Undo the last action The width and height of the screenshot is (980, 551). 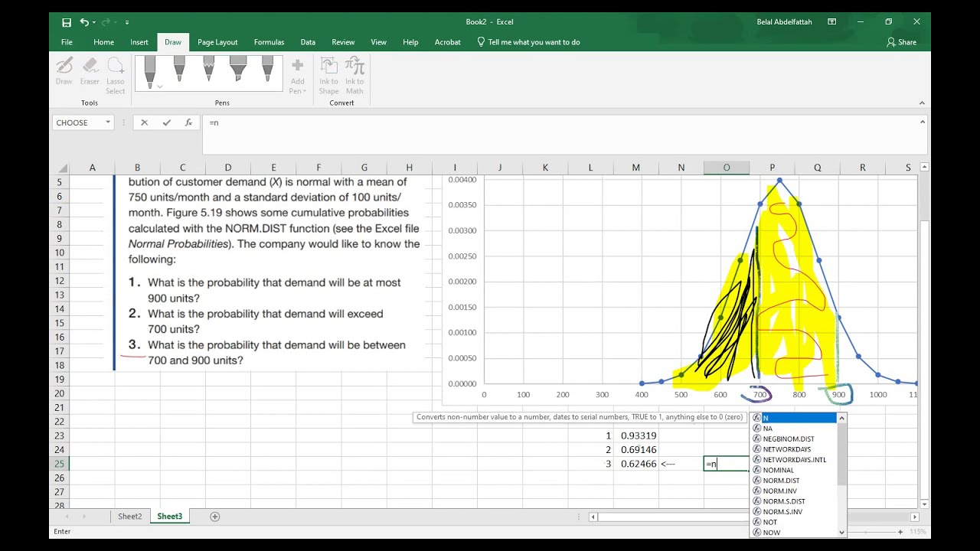[x=83, y=22]
